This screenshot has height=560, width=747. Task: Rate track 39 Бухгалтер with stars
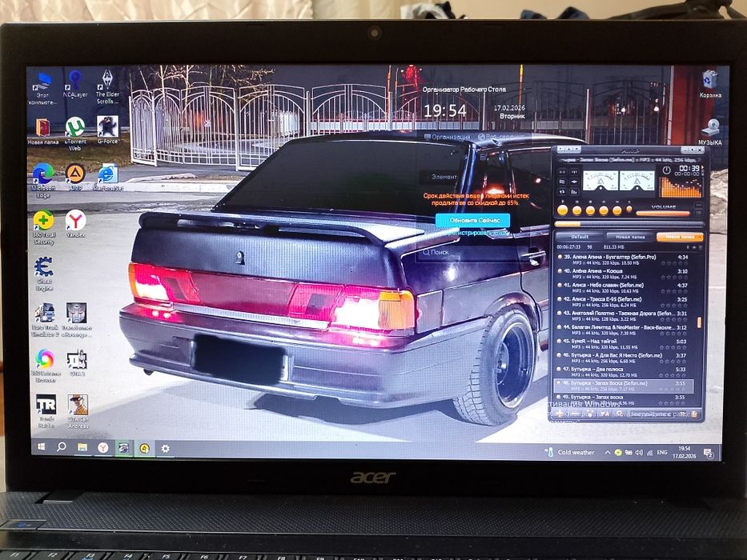676,263
